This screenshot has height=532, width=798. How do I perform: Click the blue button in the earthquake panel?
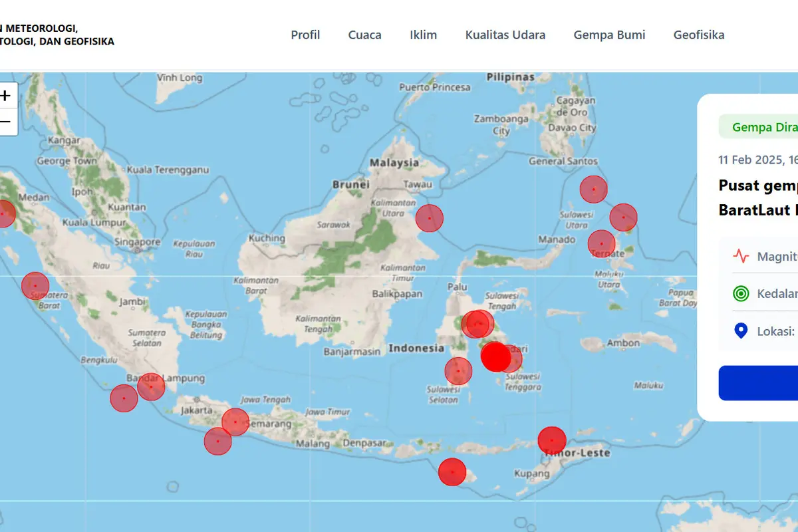(x=758, y=383)
